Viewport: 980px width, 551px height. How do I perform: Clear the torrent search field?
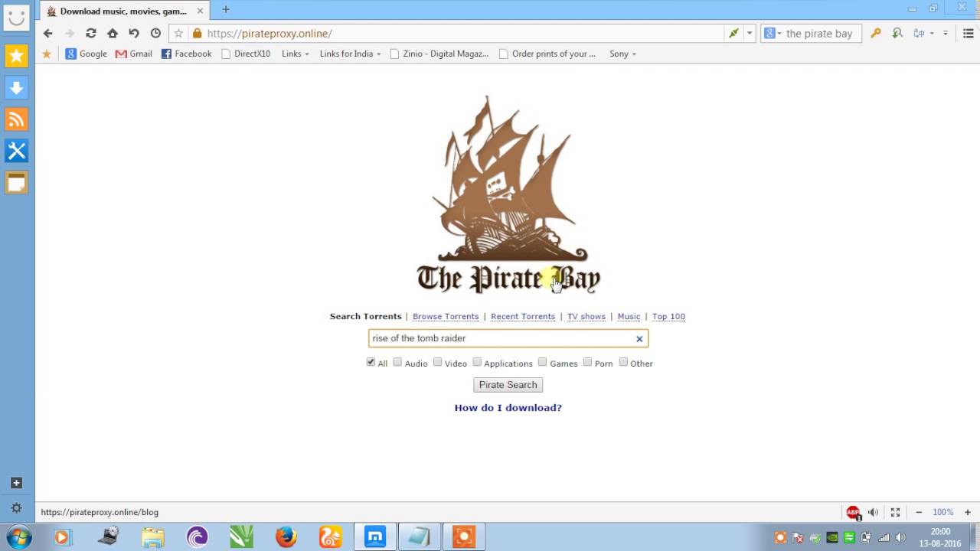click(639, 339)
